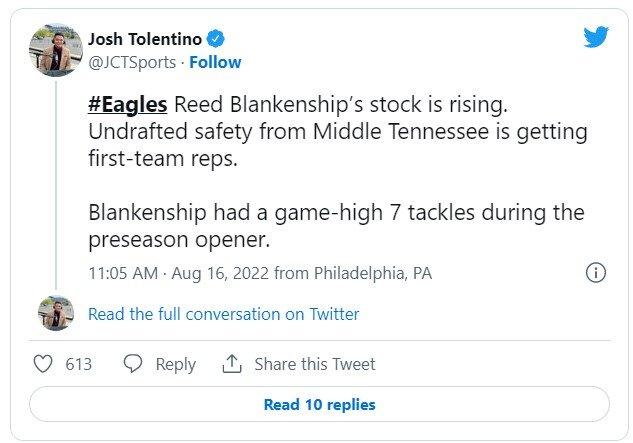633x443 pixels.
Task: Click the reply speech bubble icon
Action: (x=133, y=364)
